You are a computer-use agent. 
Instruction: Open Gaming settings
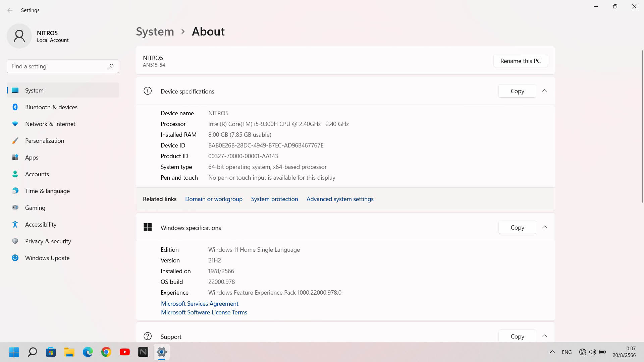63,207
